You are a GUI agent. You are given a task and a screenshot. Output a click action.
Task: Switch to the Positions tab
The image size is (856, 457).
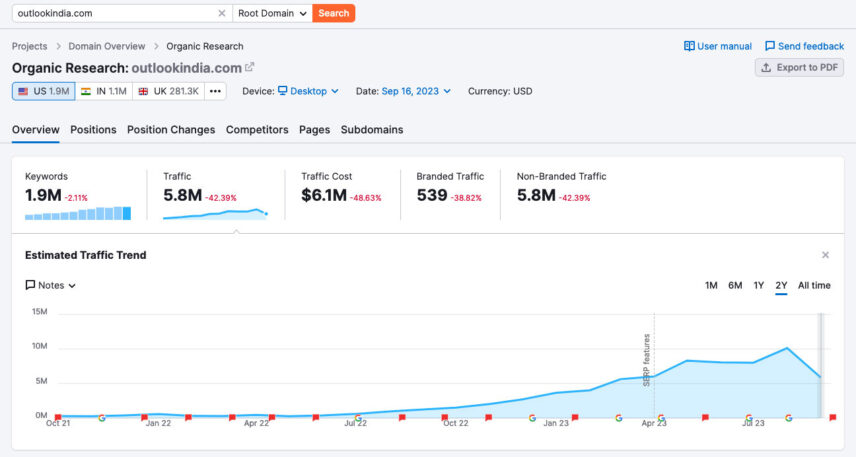click(x=93, y=130)
